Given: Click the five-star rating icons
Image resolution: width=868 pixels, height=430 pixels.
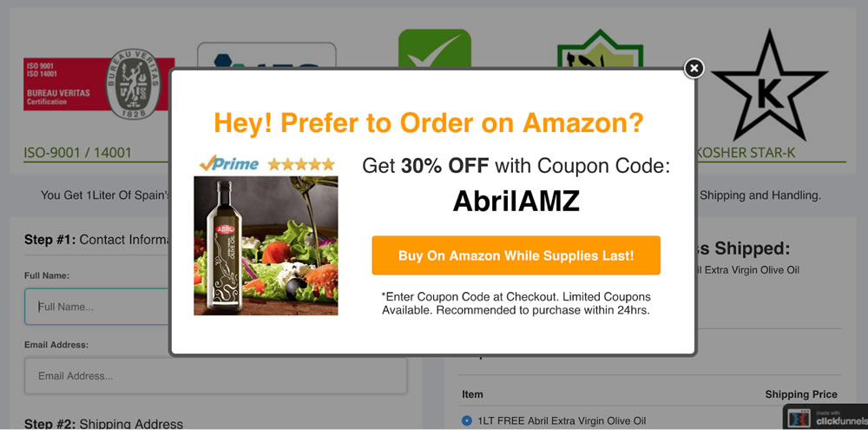Looking at the screenshot, I should click(300, 163).
